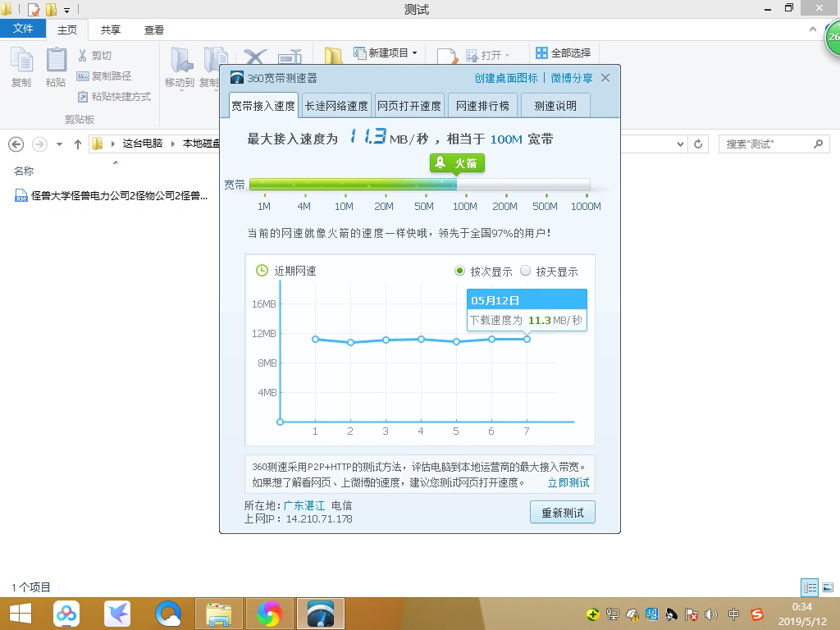Click 创建桌面图标 link
The width and height of the screenshot is (840, 630).
(x=505, y=78)
